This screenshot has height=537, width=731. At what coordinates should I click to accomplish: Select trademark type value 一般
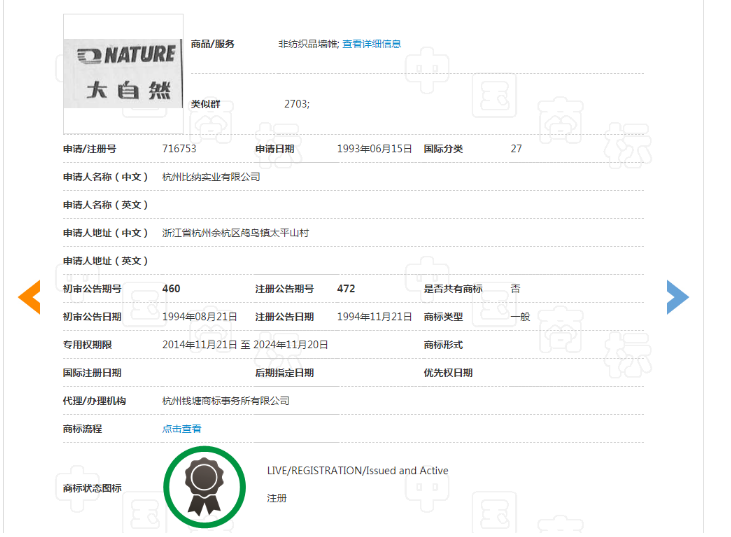tap(520, 317)
